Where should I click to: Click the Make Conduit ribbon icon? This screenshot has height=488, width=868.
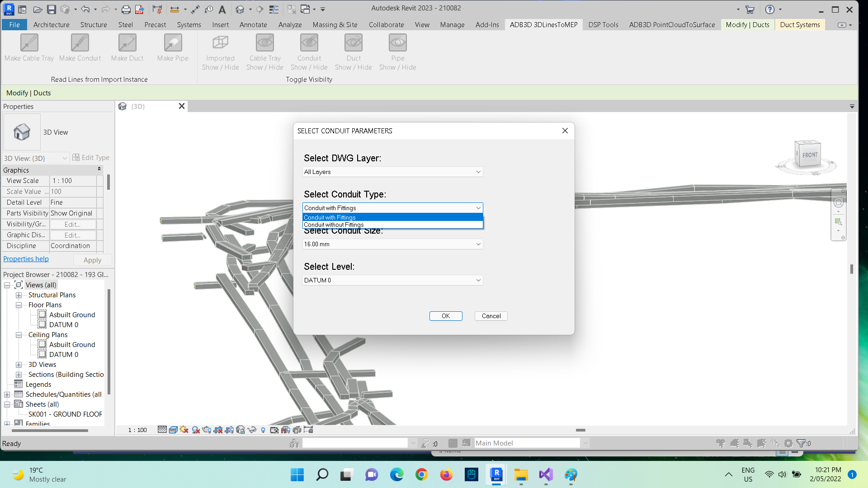[x=80, y=43]
